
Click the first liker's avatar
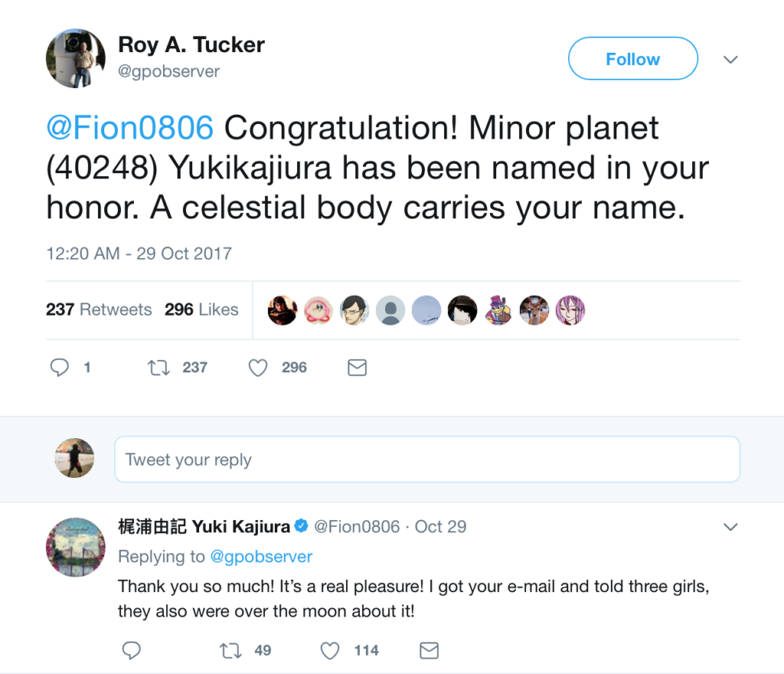point(282,310)
